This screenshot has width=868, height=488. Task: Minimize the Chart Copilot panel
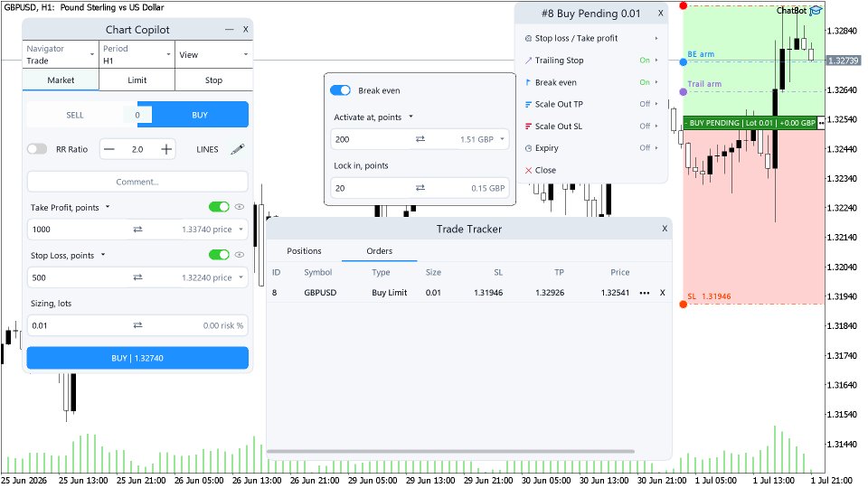point(229,29)
